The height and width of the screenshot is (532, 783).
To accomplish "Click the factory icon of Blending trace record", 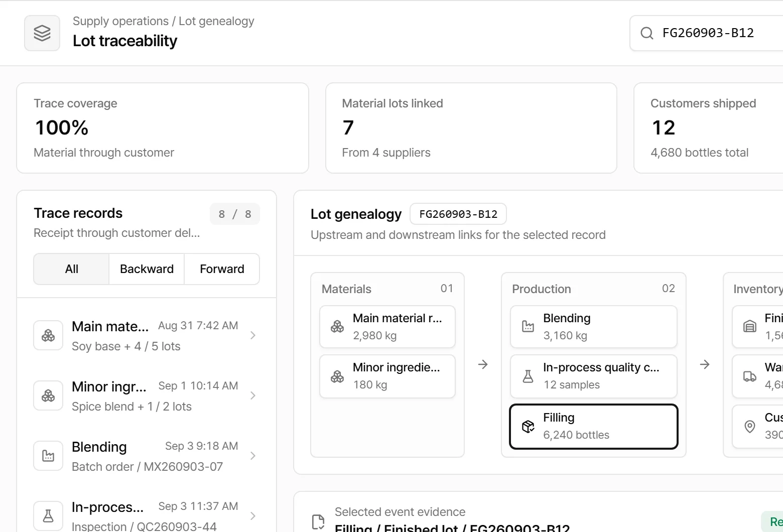I will 48,456.
